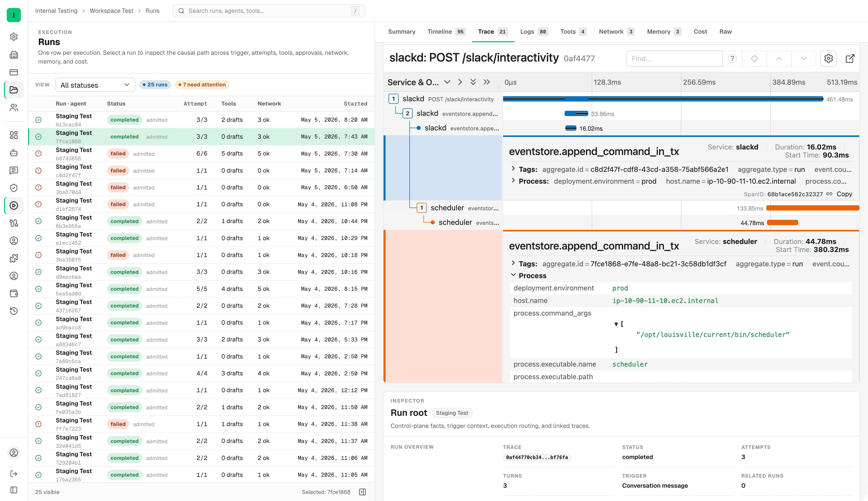Open the history clock icon in sidebar
Image resolution: width=868 pixels, height=501 pixels.
(x=14, y=311)
